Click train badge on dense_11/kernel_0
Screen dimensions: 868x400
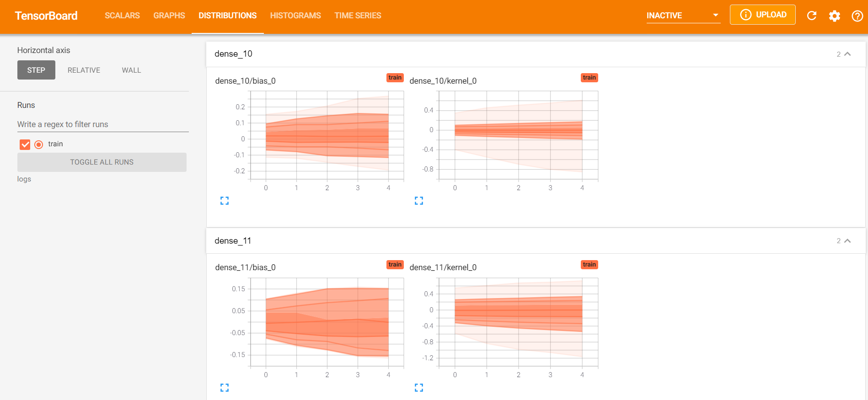589,265
